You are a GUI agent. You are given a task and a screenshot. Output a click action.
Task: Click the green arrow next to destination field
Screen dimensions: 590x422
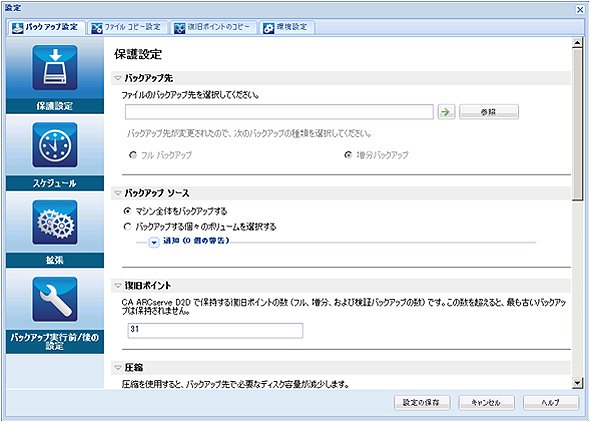[x=446, y=112]
